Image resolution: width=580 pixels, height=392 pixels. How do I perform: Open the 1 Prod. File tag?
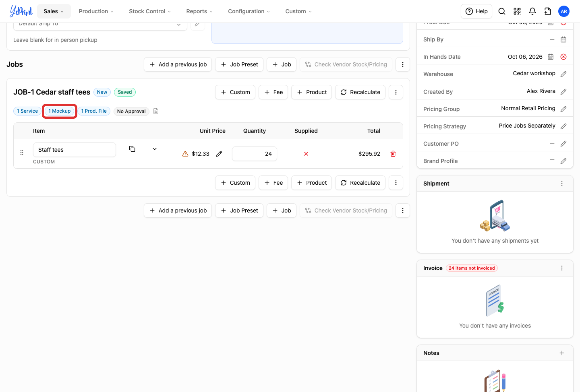coord(94,111)
